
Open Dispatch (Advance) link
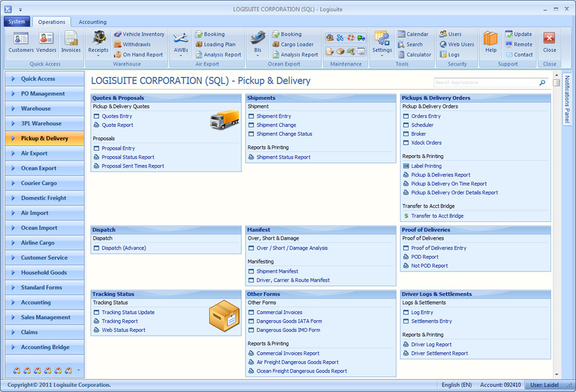coord(124,248)
